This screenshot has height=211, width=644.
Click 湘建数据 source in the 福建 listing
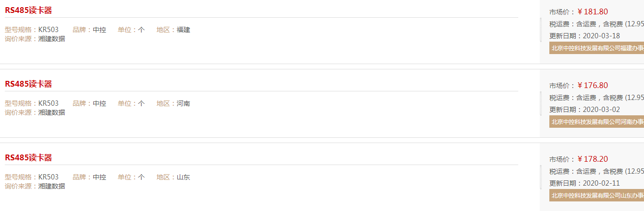pos(52,39)
